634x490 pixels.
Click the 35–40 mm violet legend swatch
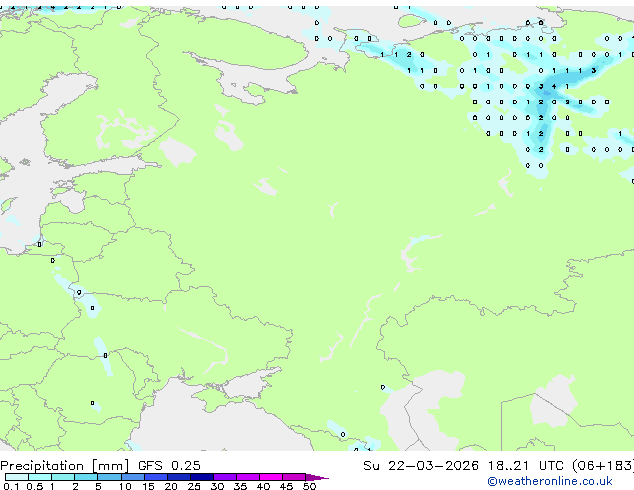[247, 477]
